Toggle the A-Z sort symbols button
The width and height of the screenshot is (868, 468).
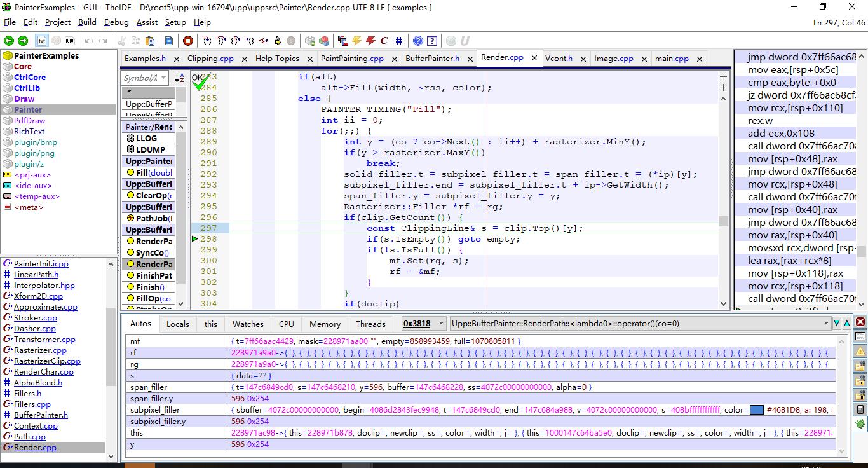(x=179, y=78)
